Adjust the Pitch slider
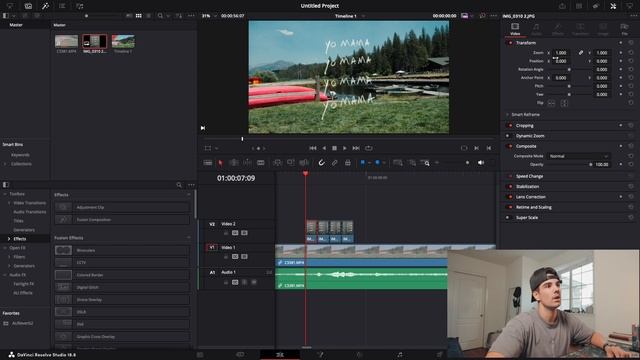 [569, 86]
